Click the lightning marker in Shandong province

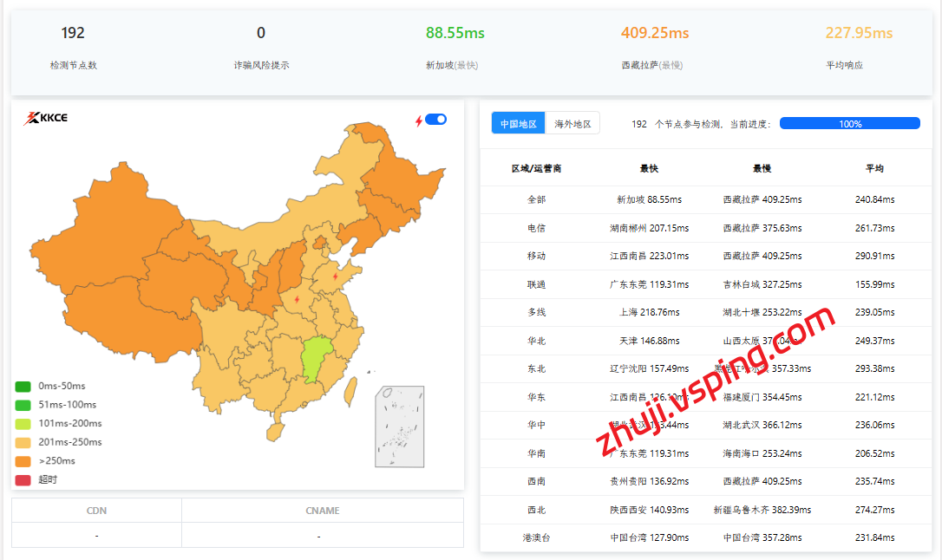pyautogui.click(x=336, y=277)
